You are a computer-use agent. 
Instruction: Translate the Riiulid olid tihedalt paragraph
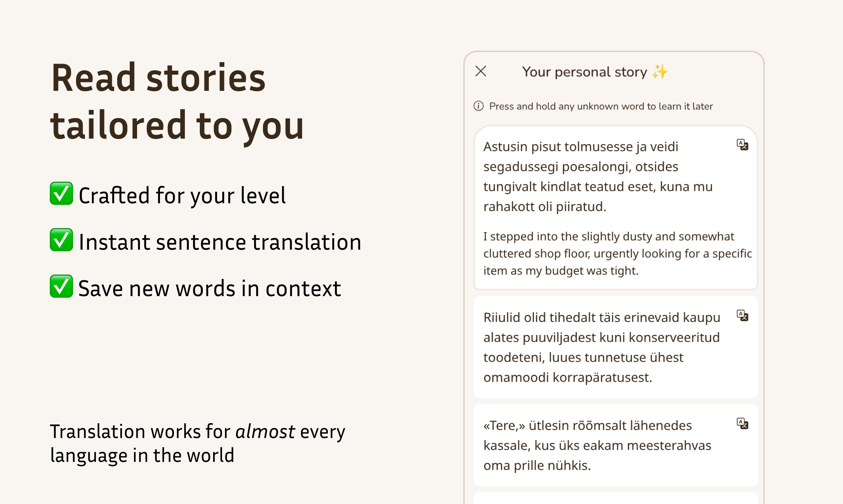click(x=742, y=316)
